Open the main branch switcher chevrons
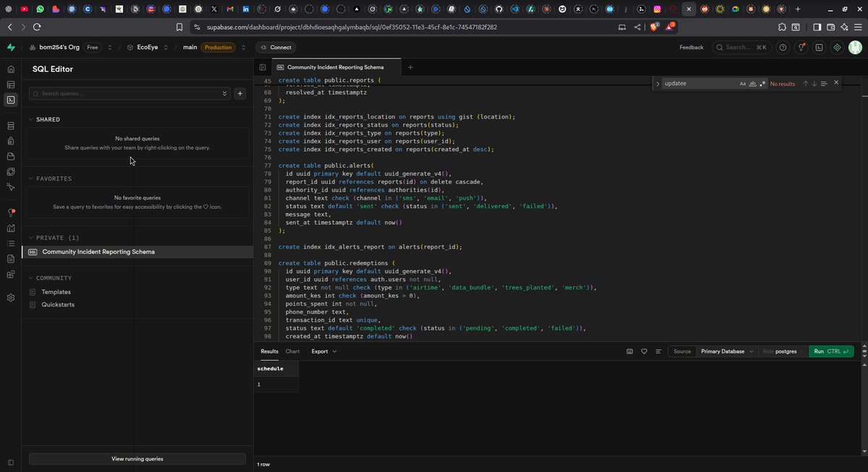This screenshot has width=868, height=472. click(x=243, y=47)
